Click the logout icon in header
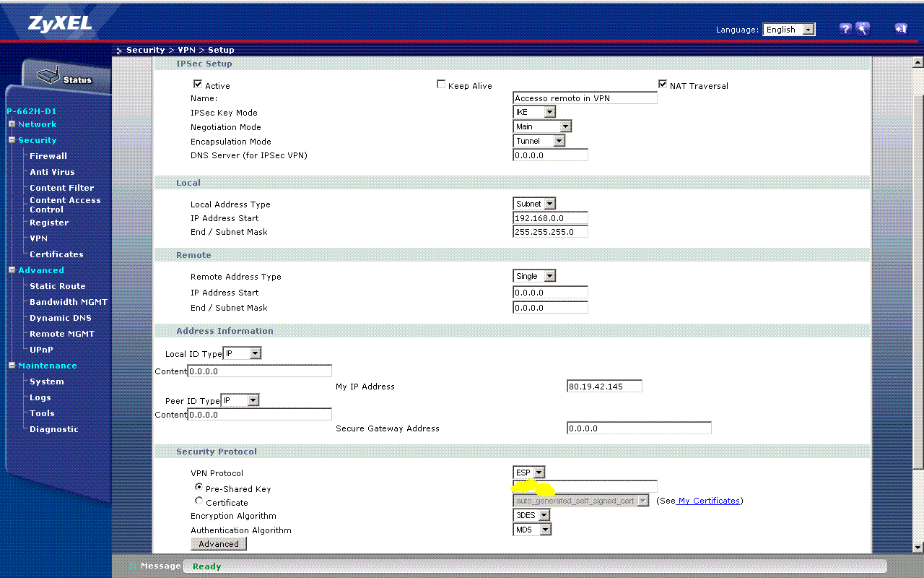Image resolution: width=924 pixels, height=578 pixels. pyautogui.click(x=900, y=29)
